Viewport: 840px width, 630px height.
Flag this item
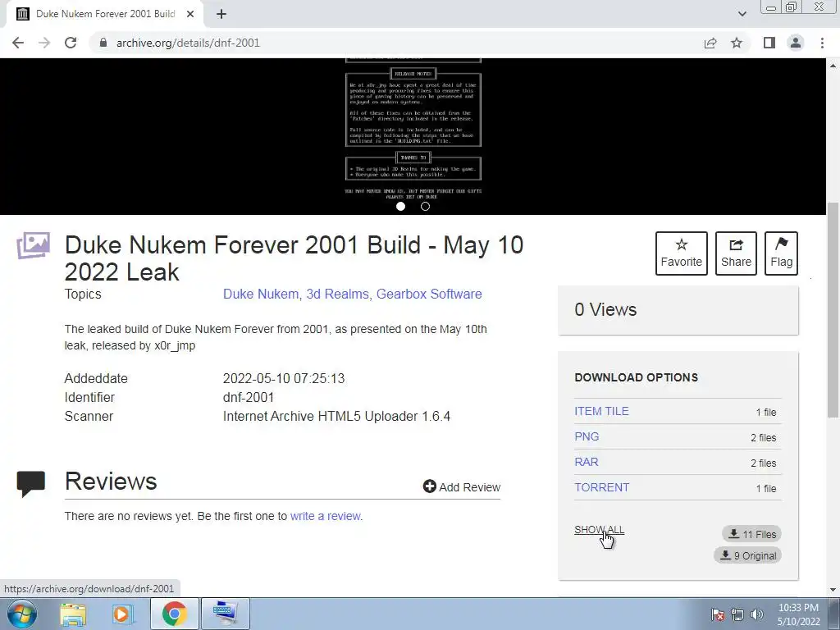click(781, 253)
